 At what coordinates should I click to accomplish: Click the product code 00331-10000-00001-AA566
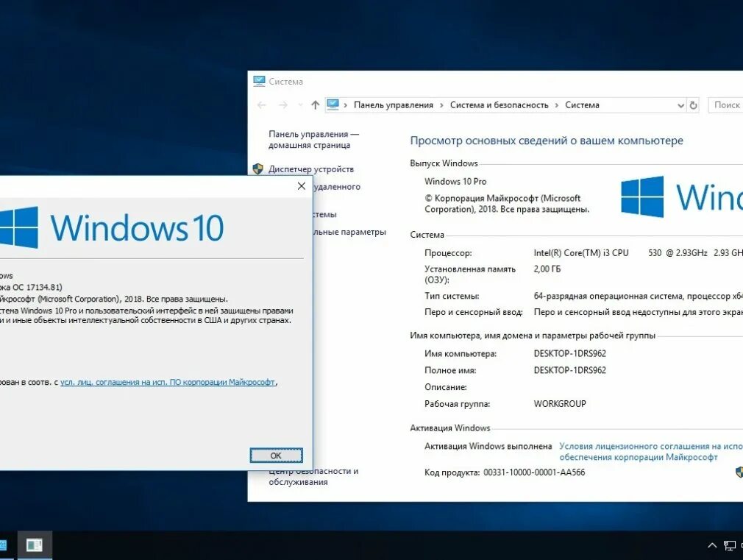click(534, 472)
